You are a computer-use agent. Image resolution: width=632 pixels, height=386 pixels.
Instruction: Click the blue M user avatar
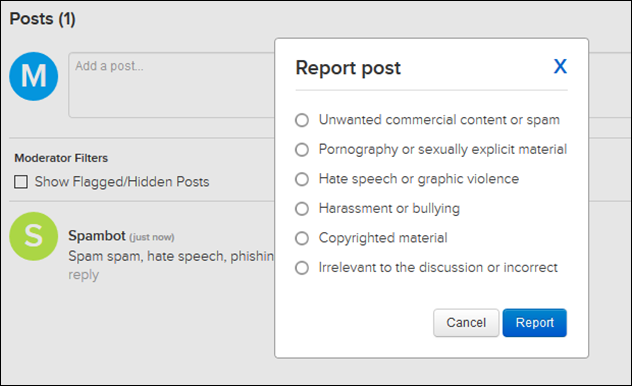tap(34, 76)
